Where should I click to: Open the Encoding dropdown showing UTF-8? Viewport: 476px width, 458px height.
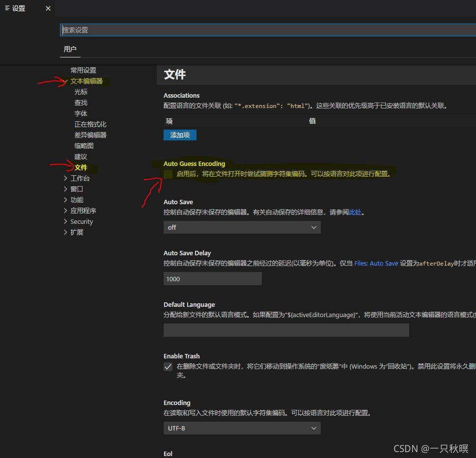(242, 428)
